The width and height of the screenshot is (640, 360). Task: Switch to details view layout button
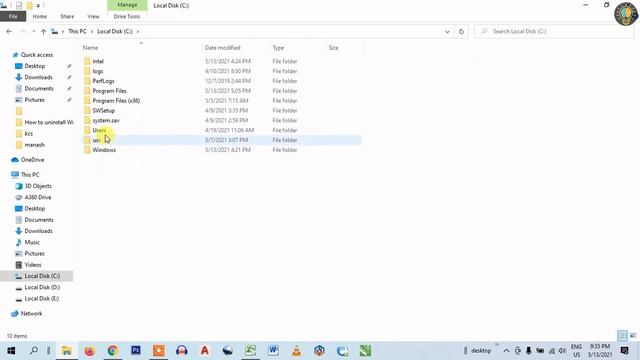[622, 336]
